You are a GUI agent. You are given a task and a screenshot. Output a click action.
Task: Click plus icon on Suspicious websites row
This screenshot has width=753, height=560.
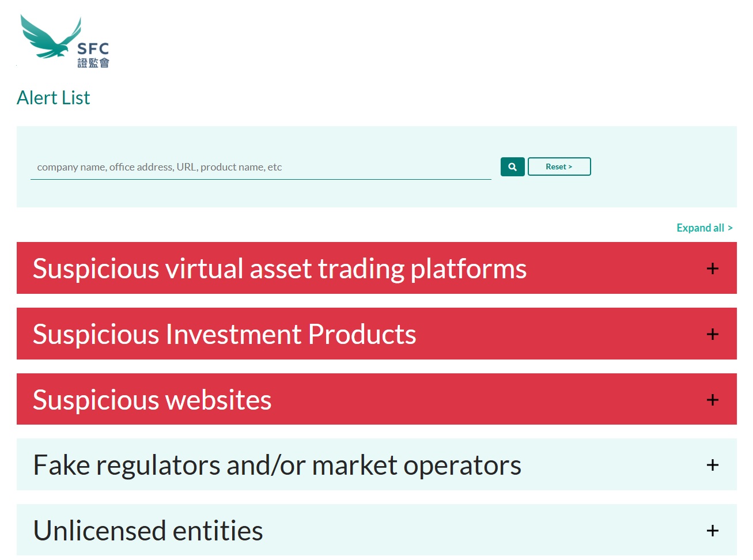click(712, 400)
